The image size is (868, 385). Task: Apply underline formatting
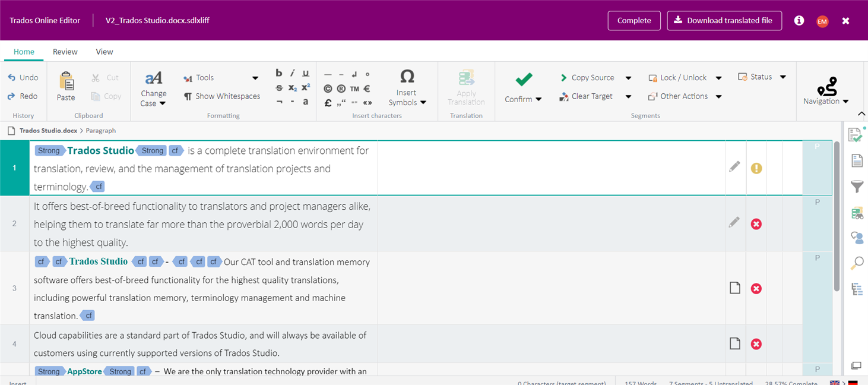(306, 73)
